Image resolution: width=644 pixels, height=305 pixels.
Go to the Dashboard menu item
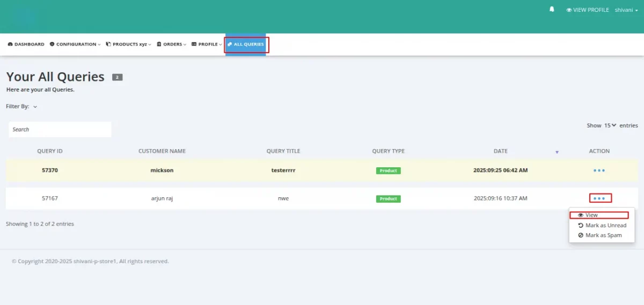pyautogui.click(x=26, y=44)
